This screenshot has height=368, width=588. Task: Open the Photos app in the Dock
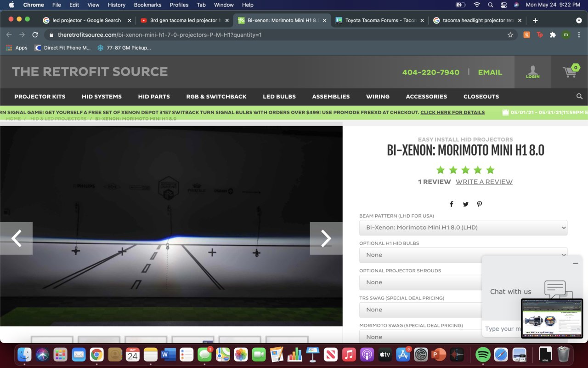pyautogui.click(x=241, y=355)
